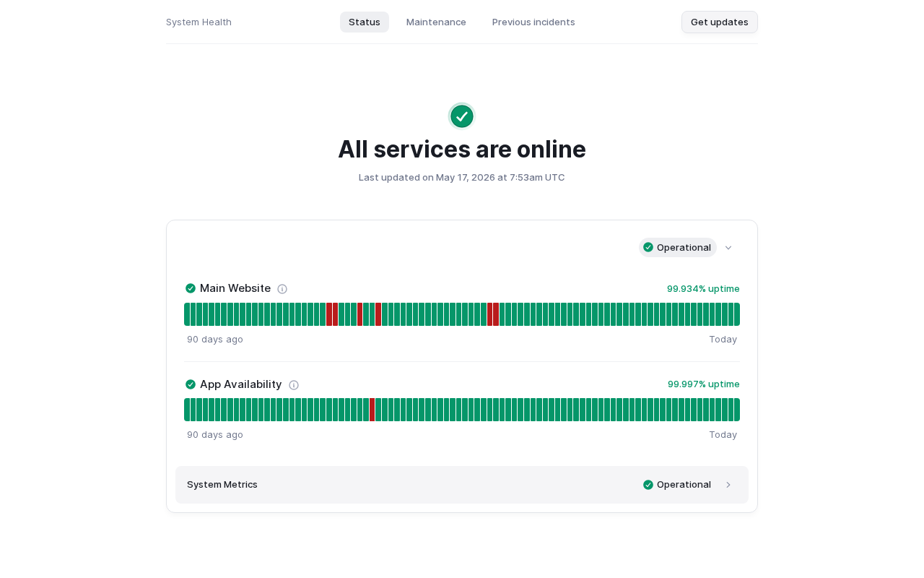
Task: Click check icon in System Metrics row
Action: pyautogui.click(x=648, y=485)
